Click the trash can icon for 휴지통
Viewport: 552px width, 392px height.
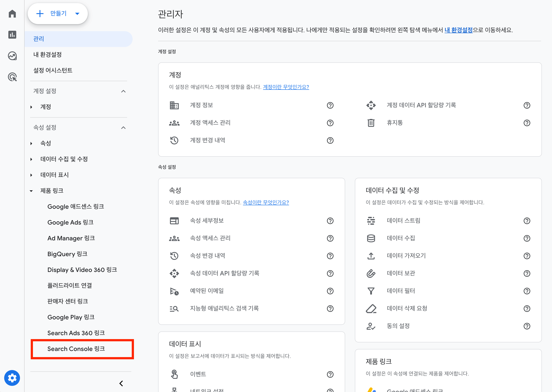click(x=371, y=123)
